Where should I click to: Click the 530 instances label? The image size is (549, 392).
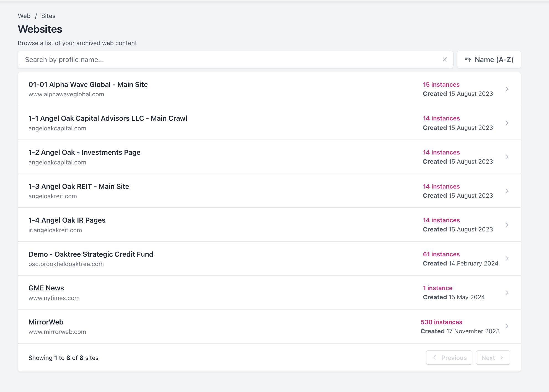[x=441, y=322]
